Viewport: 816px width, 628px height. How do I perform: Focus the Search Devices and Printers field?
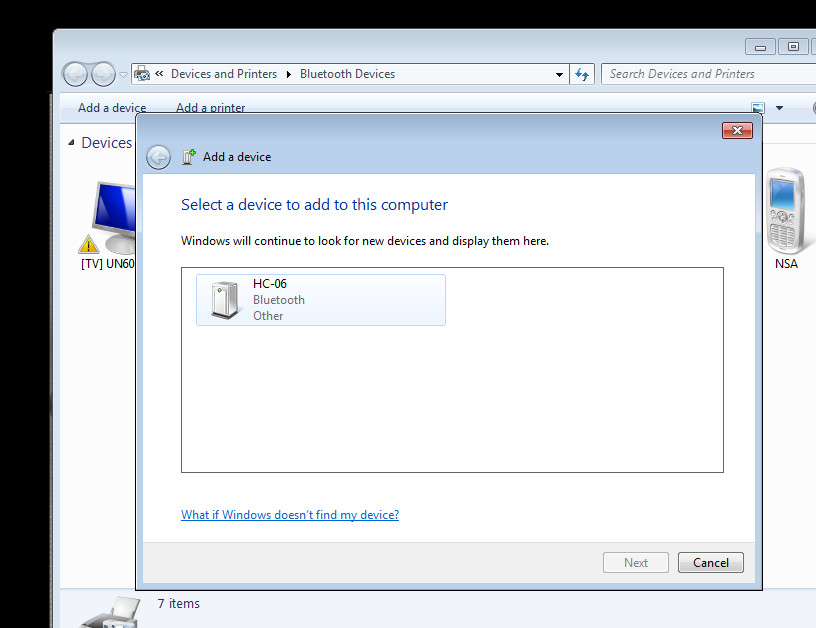tap(708, 74)
